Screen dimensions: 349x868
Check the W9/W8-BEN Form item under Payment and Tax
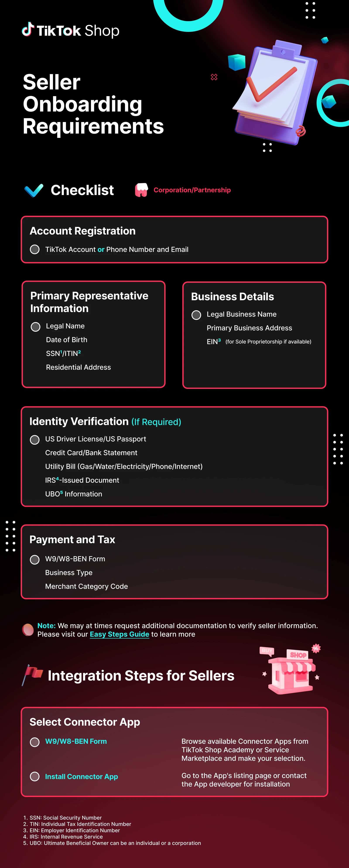tap(35, 560)
